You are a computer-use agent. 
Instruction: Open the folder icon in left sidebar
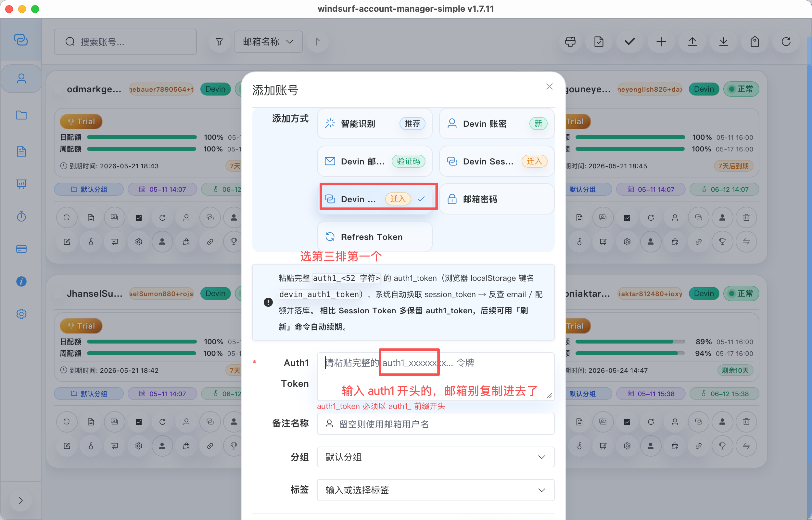tap(21, 115)
